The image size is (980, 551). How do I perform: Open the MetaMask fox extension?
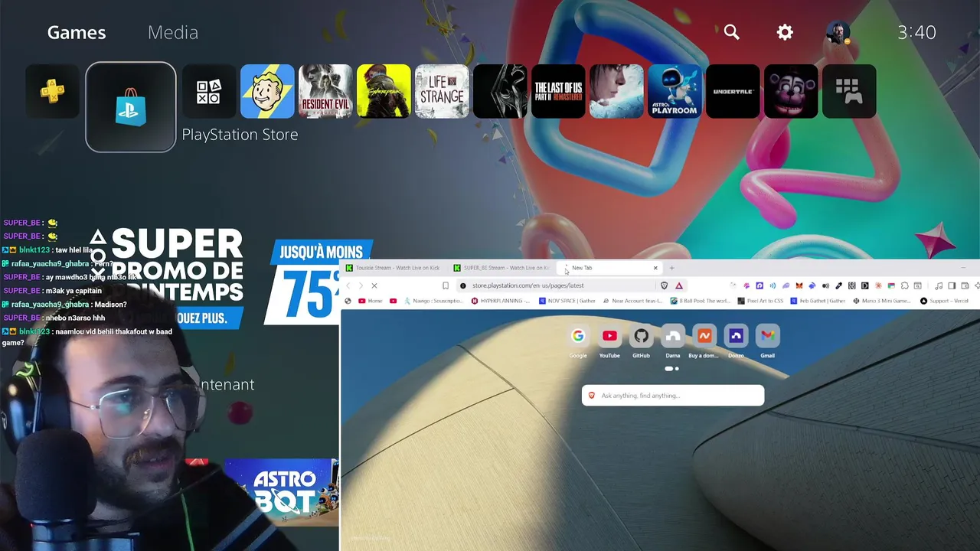(x=799, y=285)
